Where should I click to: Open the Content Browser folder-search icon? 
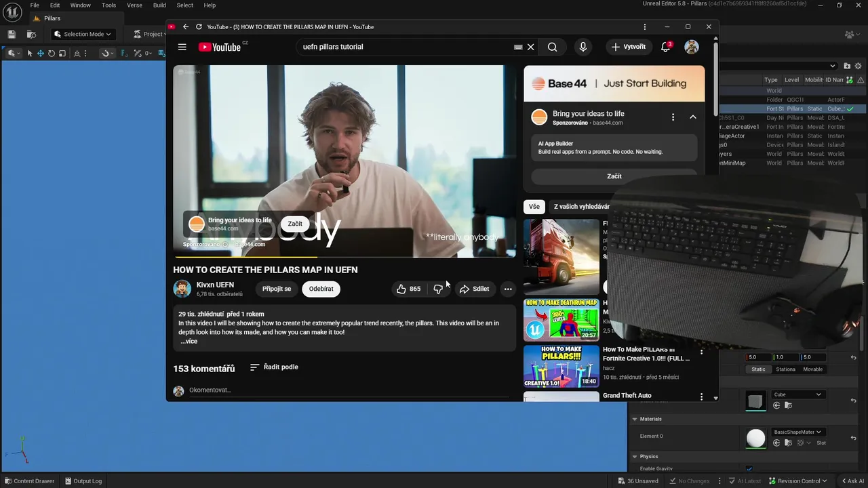pyautogui.click(x=31, y=34)
